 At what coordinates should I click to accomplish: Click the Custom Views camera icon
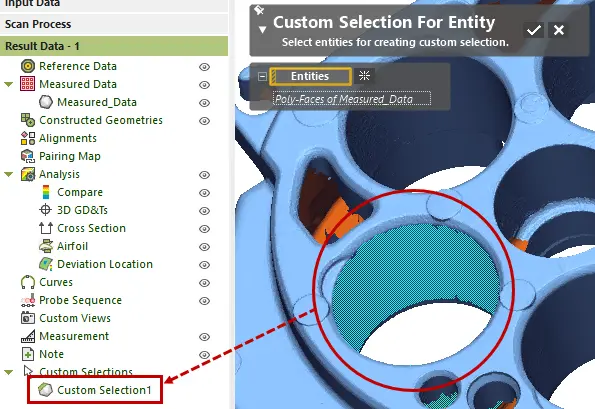[x=28, y=318]
